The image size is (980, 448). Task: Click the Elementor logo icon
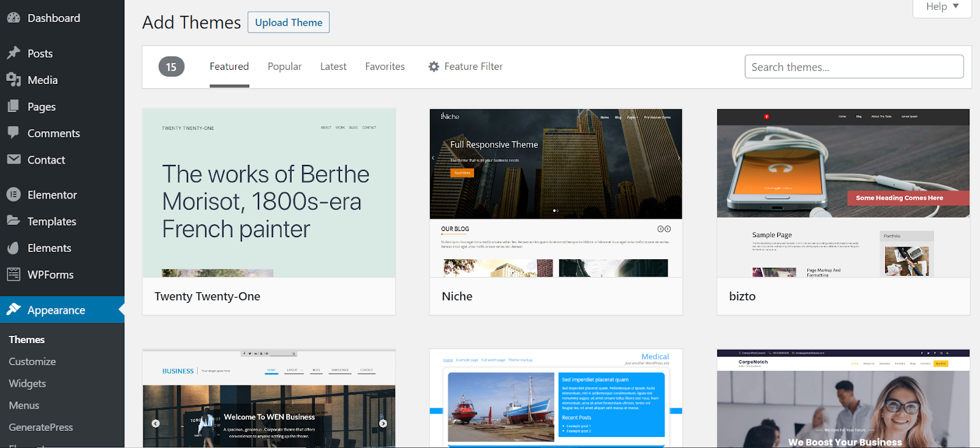pos(13,194)
